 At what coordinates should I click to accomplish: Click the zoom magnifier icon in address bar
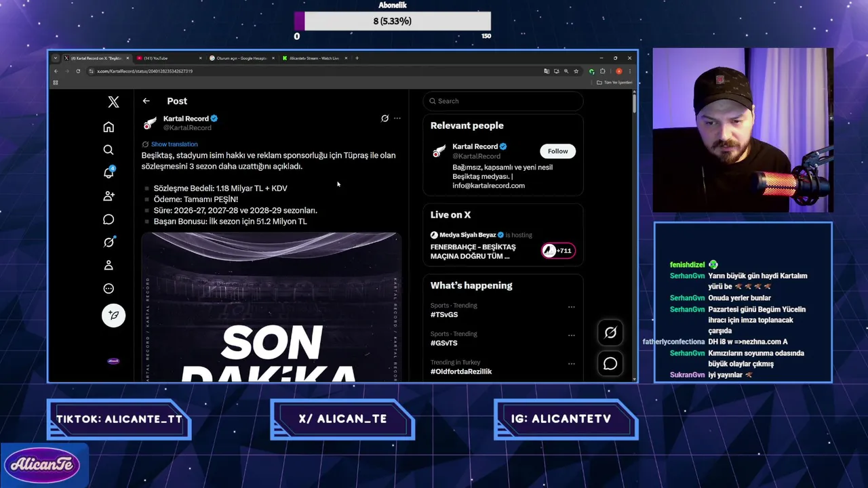(566, 71)
